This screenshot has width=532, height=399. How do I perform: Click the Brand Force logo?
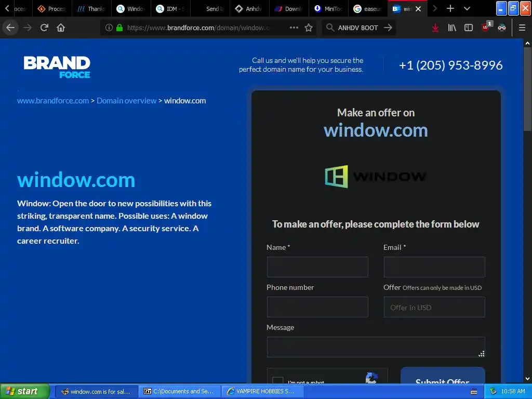pyautogui.click(x=57, y=67)
